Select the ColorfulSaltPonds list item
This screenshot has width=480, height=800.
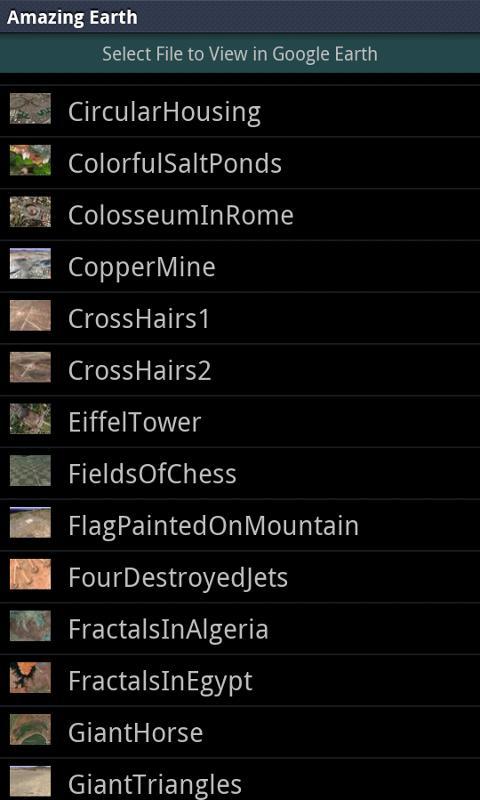tap(240, 163)
